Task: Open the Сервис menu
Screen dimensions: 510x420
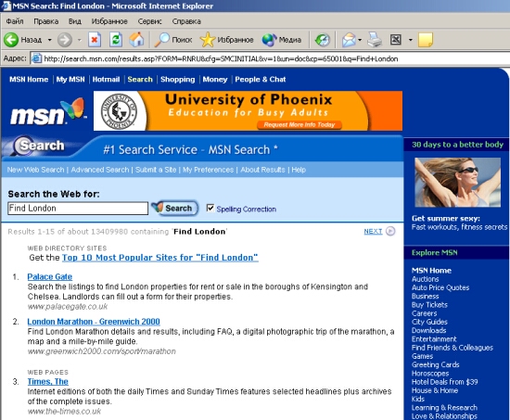Action: (x=149, y=21)
